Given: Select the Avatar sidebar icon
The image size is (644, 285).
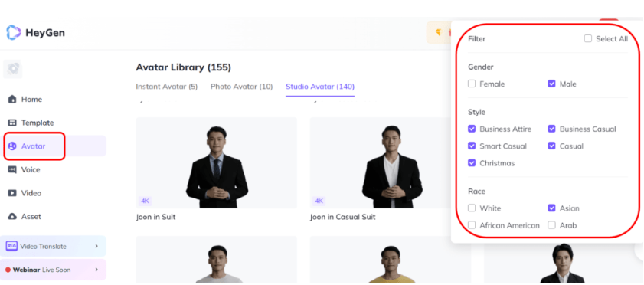Looking at the screenshot, I should coord(12,146).
